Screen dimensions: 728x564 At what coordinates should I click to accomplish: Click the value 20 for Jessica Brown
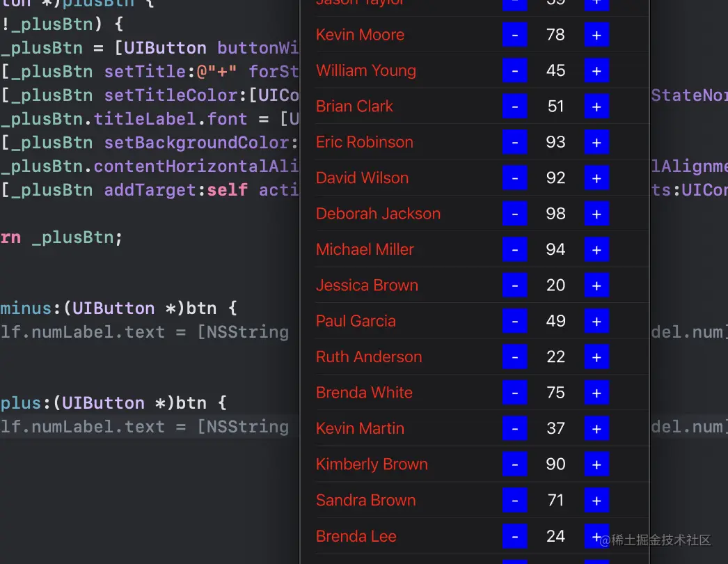pyautogui.click(x=555, y=285)
